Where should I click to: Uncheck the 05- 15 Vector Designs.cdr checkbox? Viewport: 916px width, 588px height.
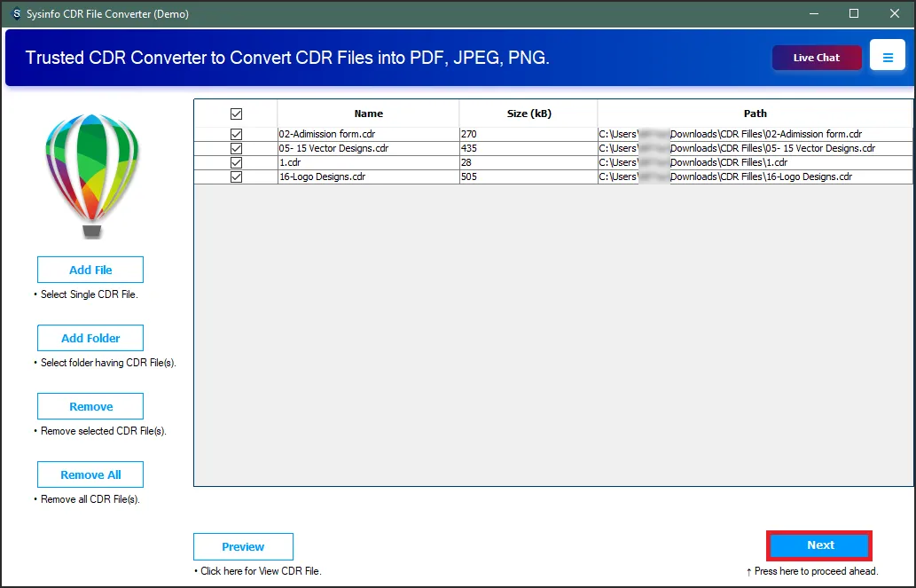(236, 148)
